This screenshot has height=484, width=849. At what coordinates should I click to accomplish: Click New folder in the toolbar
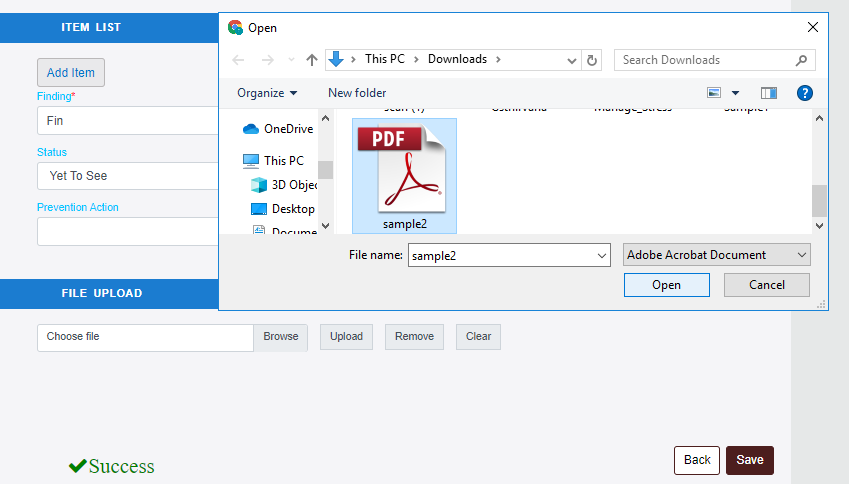tap(357, 93)
